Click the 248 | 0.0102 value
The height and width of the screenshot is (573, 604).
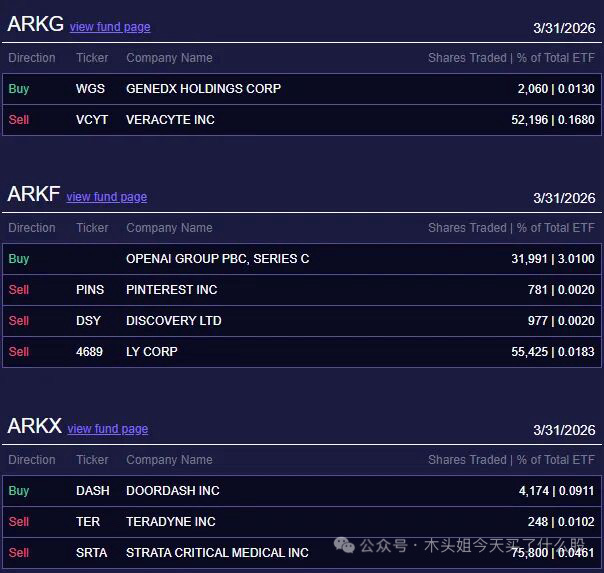tap(561, 522)
